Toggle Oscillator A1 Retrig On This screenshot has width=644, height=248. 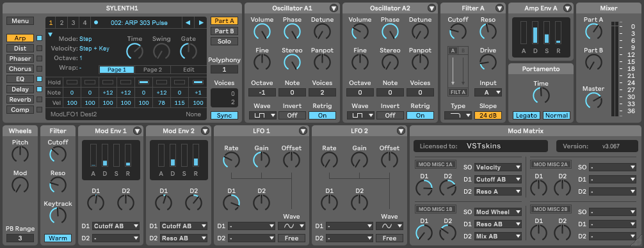323,116
